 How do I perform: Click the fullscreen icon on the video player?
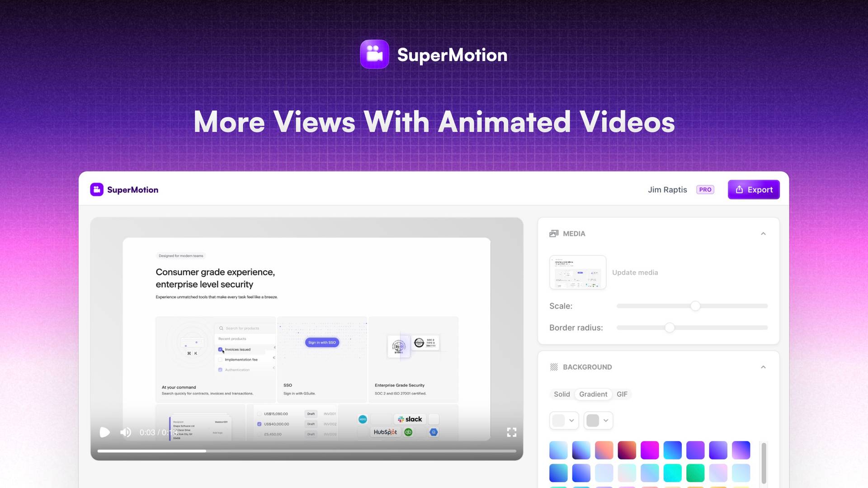pyautogui.click(x=512, y=432)
